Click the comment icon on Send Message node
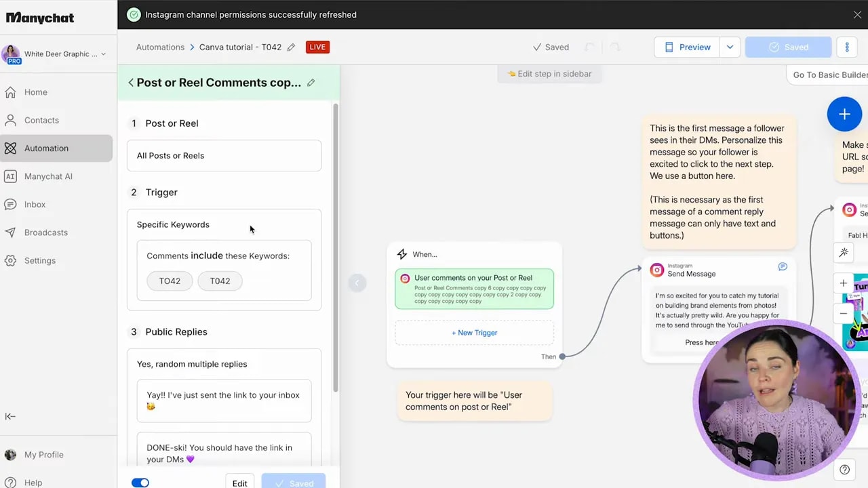Viewport: 868px width, 488px height. [783, 267]
